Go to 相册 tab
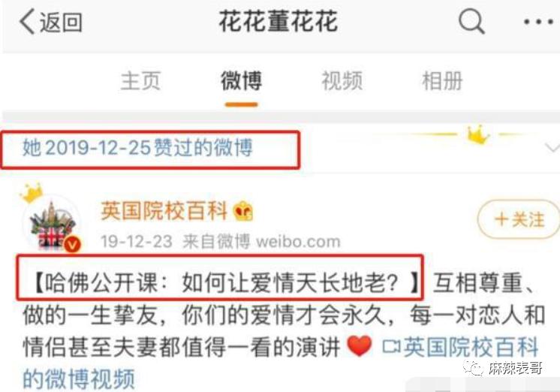 coord(442,81)
